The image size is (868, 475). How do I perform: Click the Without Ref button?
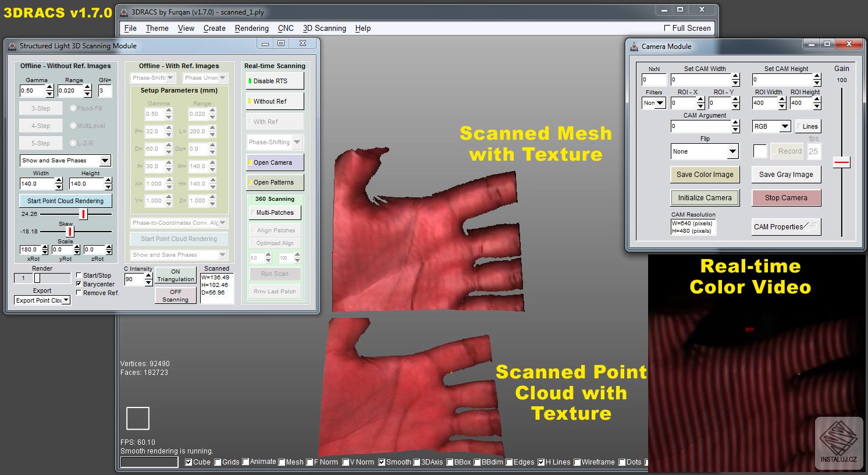click(x=275, y=101)
